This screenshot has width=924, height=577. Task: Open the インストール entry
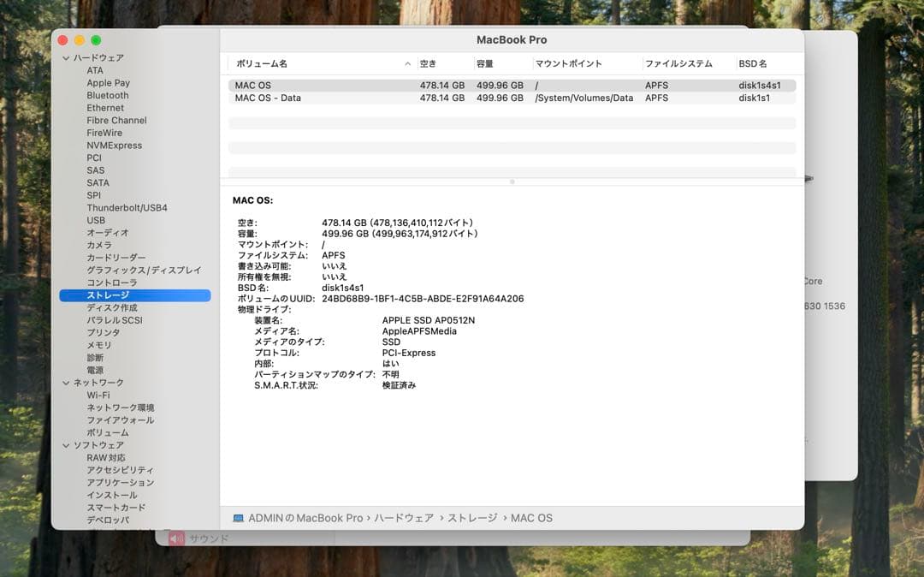coord(112,495)
